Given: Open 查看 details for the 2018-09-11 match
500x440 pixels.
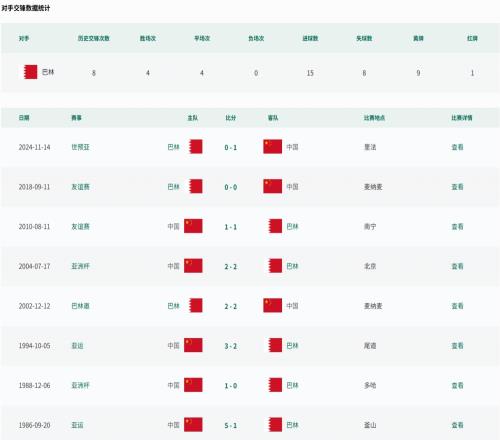Looking at the screenshot, I should tap(457, 187).
